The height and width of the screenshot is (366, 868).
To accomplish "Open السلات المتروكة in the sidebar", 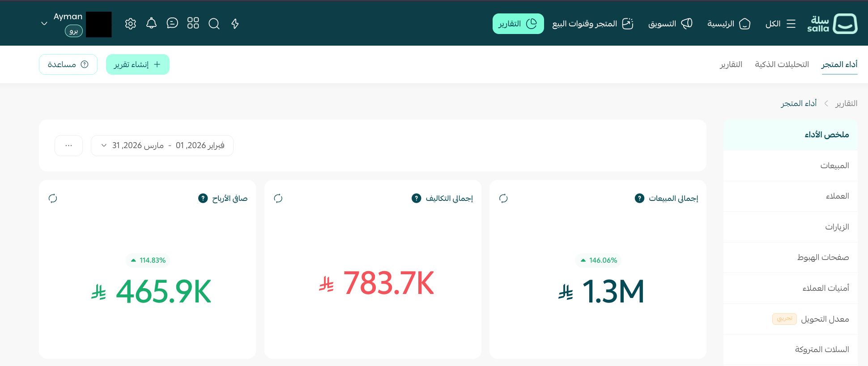I will click(x=821, y=349).
